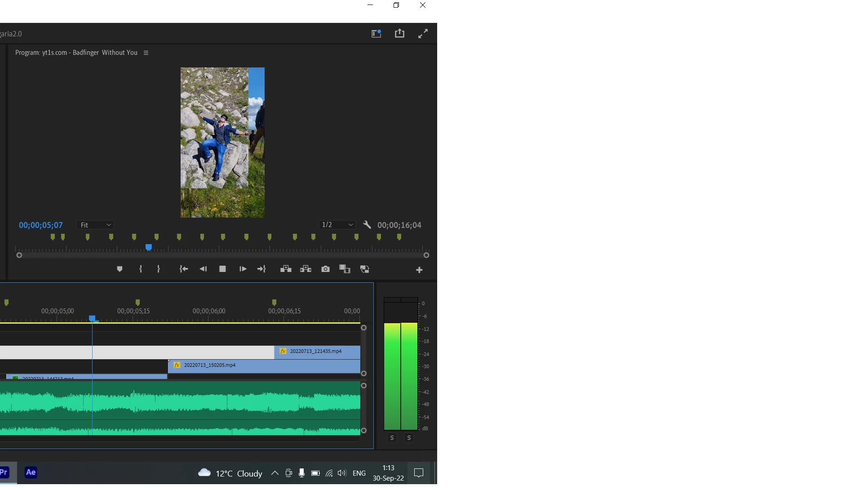Open the Button Editor plus icon
The image size is (868, 490).
(x=419, y=270)
